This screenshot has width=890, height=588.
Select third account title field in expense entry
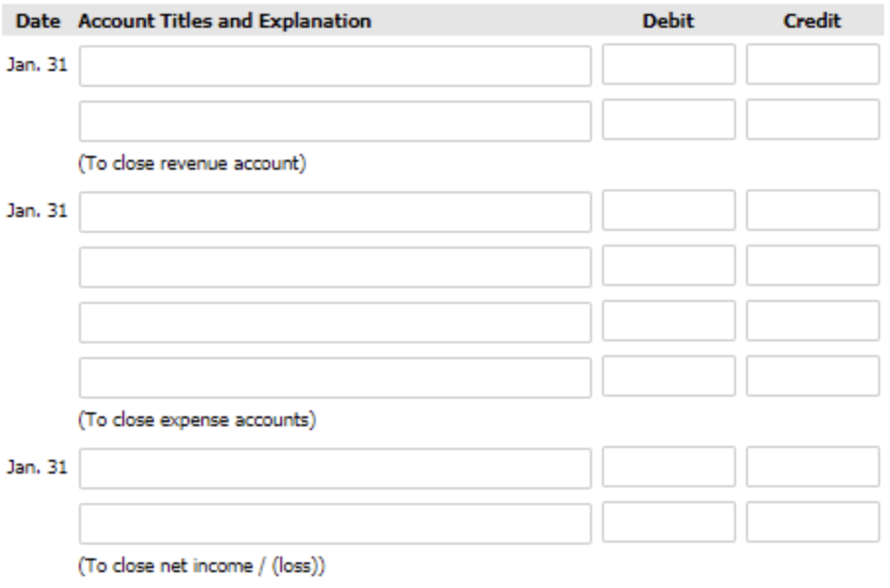pyautogui.click(x=335, y=323)
